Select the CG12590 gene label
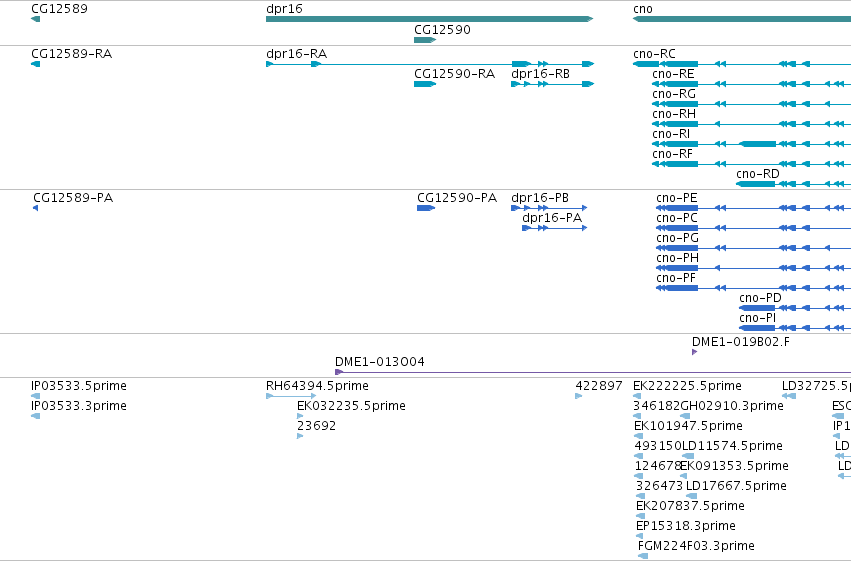The image size is (851, 561). (442, 30)
